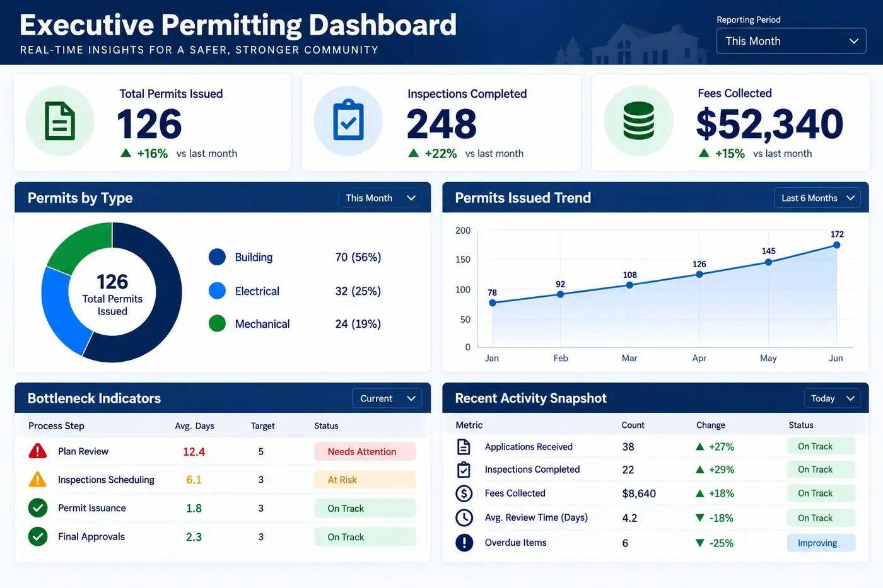Select the Jun data point labeled 172
Viewport: 883px width, 588px height.
pyautogui.click(x=837, y=245)
